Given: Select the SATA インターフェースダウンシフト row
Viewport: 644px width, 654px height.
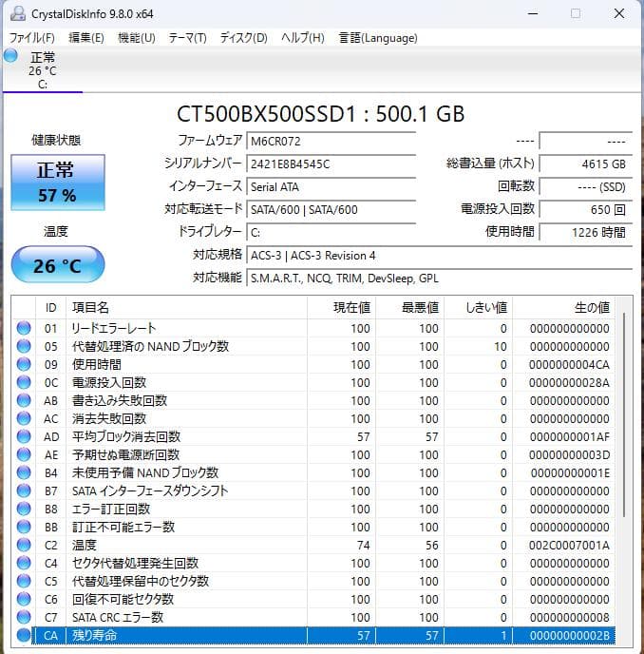Looking at the screenshot, I should tap(313, 490).
